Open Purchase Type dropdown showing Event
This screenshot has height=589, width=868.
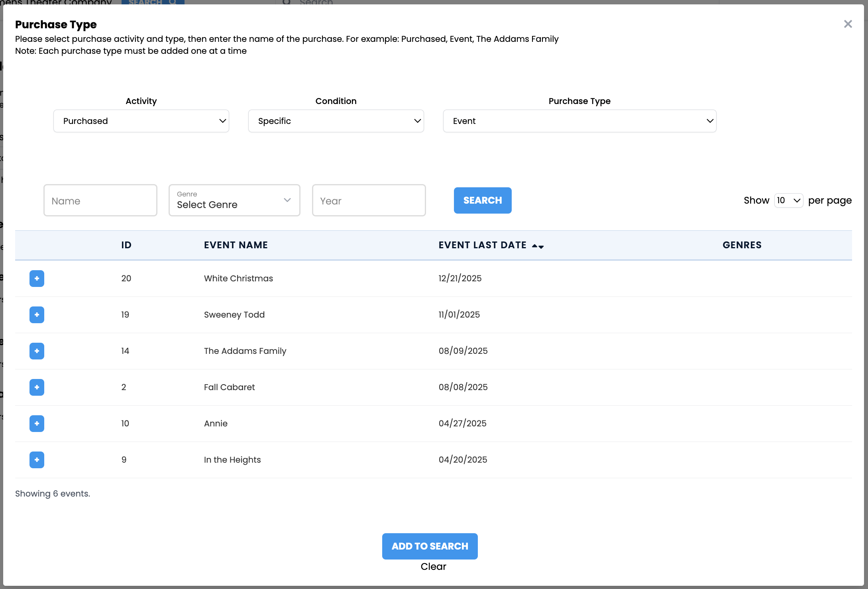pos(579,121)
